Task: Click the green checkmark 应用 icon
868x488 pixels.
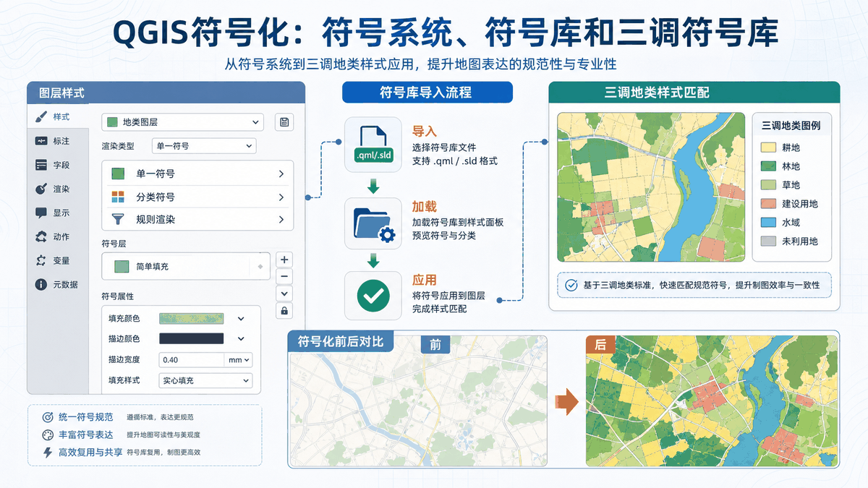Action: 373,295
